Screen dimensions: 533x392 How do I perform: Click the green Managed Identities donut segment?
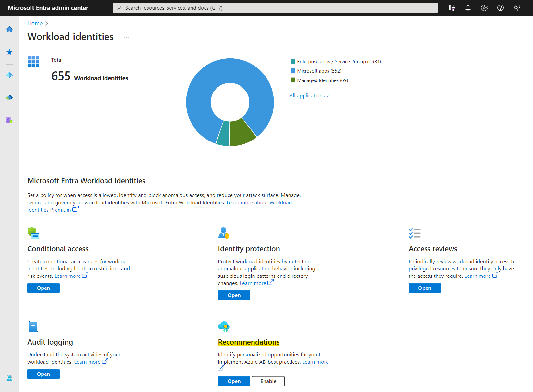[242, 132]
